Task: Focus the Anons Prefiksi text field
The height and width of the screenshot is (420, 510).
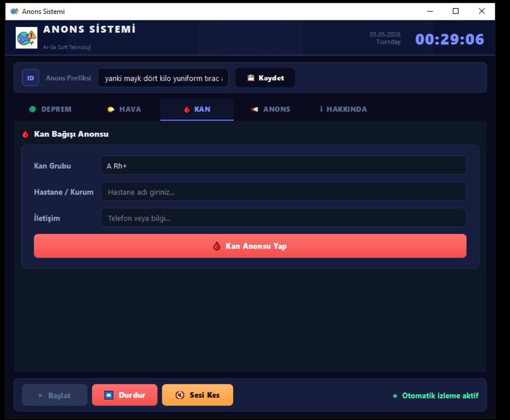Action: click(163, 78)
